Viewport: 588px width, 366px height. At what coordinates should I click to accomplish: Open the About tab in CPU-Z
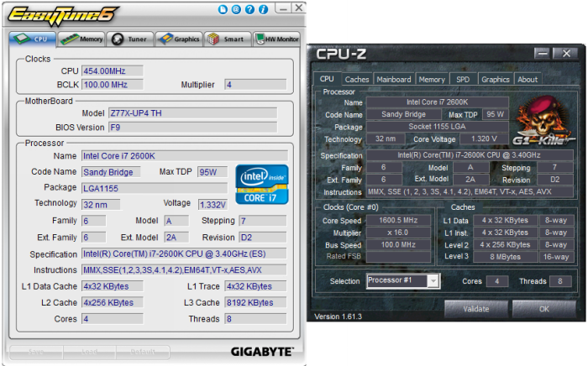pos(528,80)
